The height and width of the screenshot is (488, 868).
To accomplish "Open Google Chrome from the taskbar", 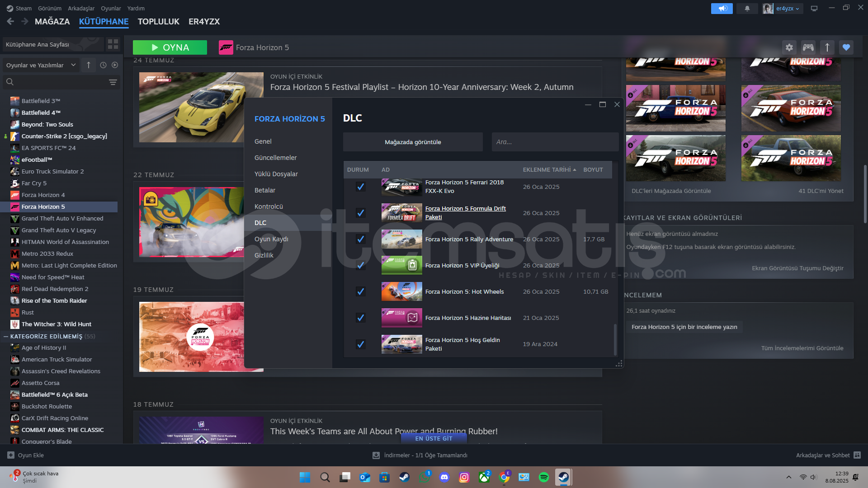I will tap(504, 477).
